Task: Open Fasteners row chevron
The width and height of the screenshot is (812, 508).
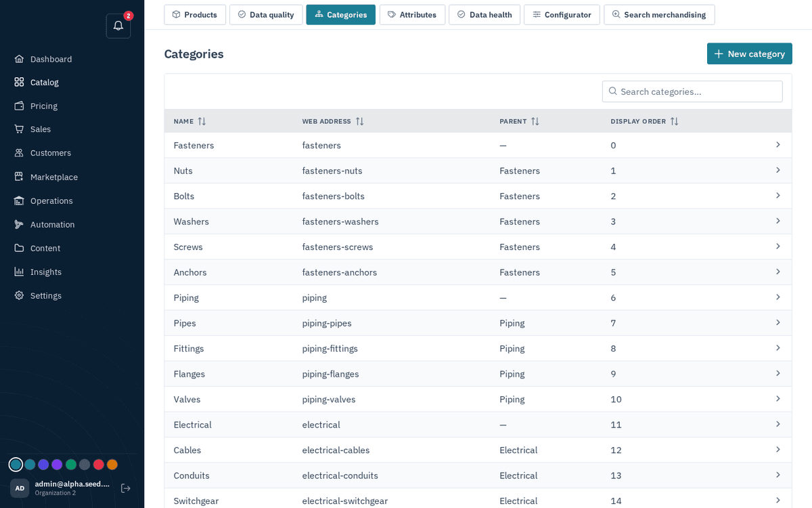Action: point(778,145)
